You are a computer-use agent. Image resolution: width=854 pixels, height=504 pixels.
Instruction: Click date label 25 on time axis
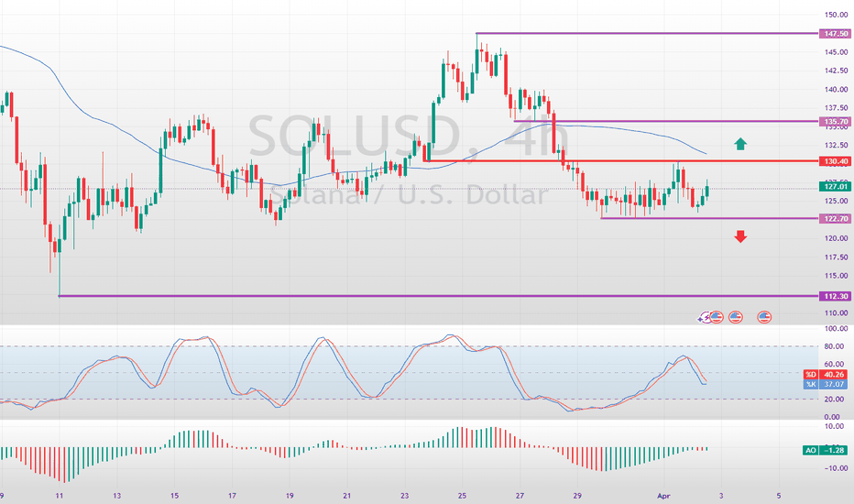click(462, 495)
